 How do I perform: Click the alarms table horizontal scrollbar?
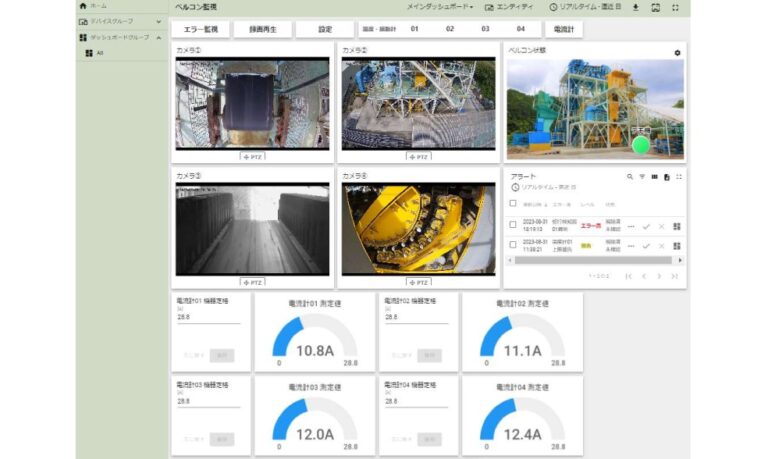click(x=593, y=260)
